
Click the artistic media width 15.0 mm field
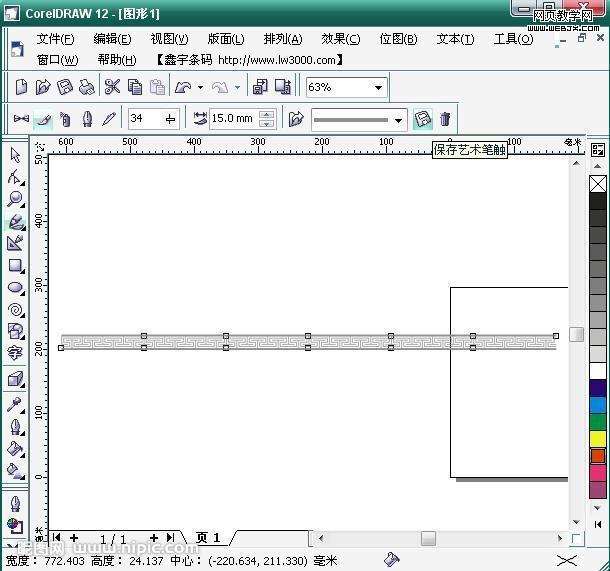click(235, 119)
